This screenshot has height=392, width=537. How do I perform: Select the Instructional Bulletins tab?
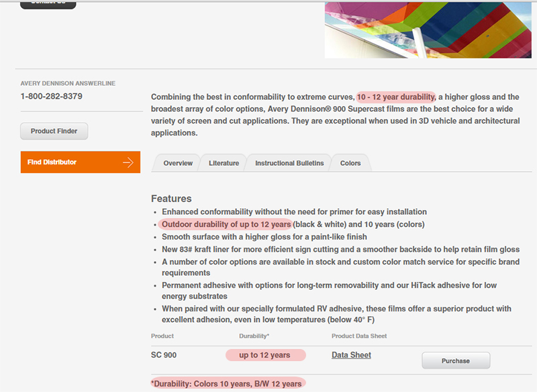coord(289,163)
